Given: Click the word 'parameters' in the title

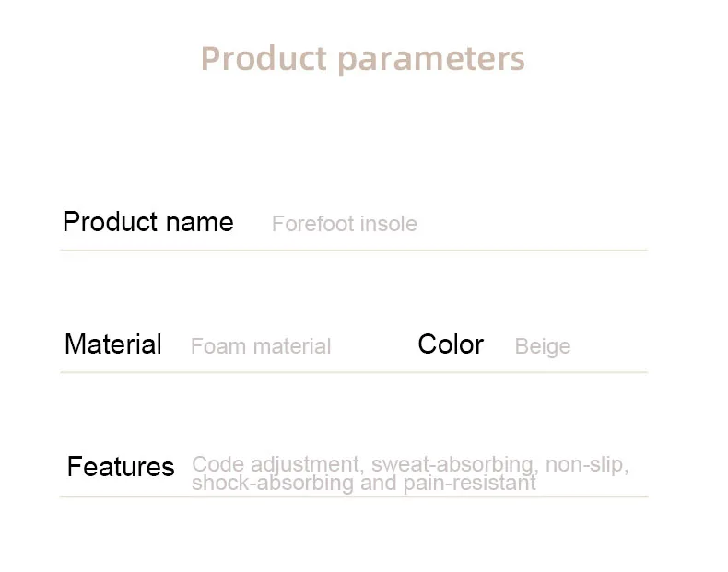Looking at the screenshot, I should coord(431,61).
